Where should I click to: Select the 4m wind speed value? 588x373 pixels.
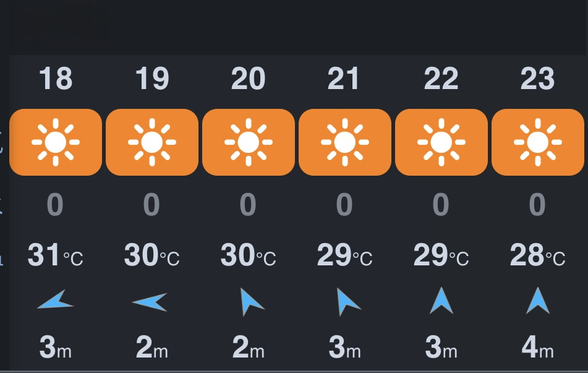coord(537,348)
